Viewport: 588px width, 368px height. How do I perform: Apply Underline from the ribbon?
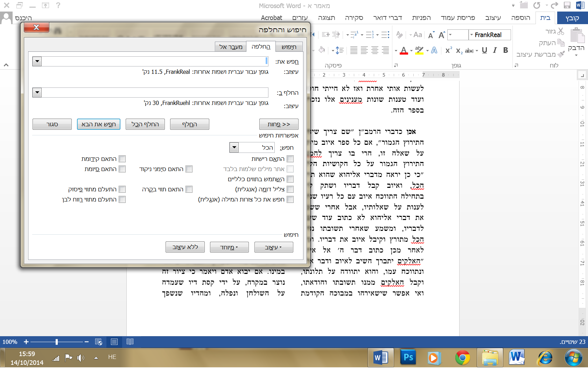coord(484,50)
